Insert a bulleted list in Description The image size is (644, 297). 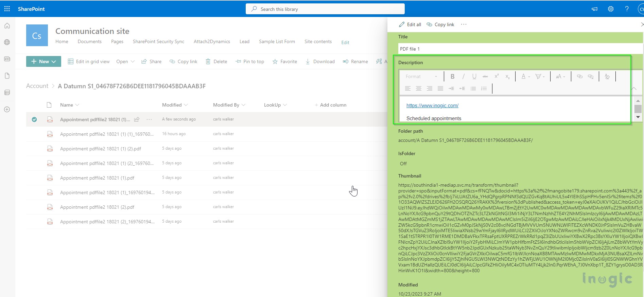tap(473, 89)
